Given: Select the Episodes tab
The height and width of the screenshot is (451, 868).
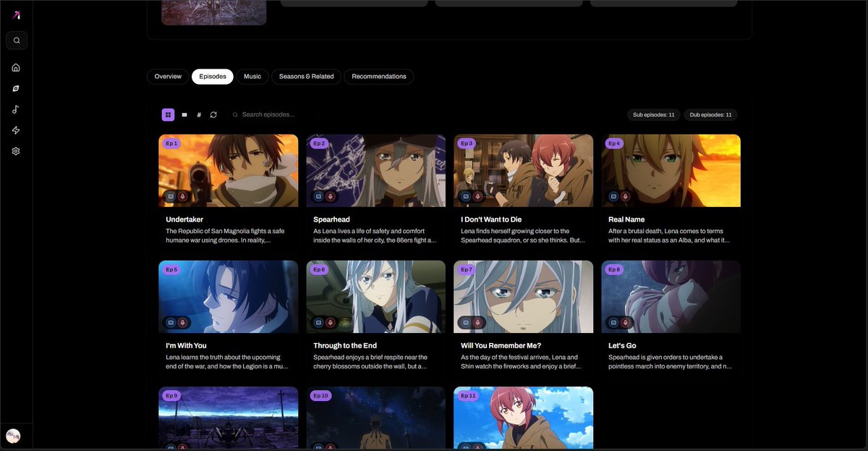Looking at the screenshot, I should tap(213, 76).
